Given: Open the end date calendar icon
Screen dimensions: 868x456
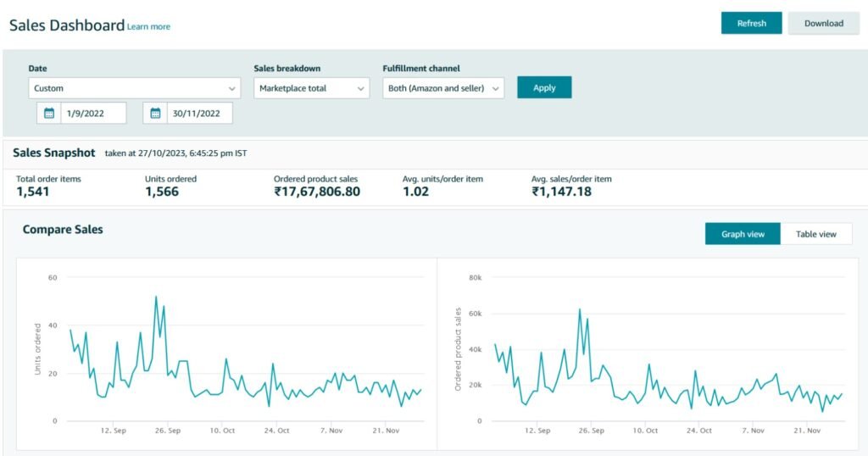Looking at the screenshot, I should coord(155,114).
